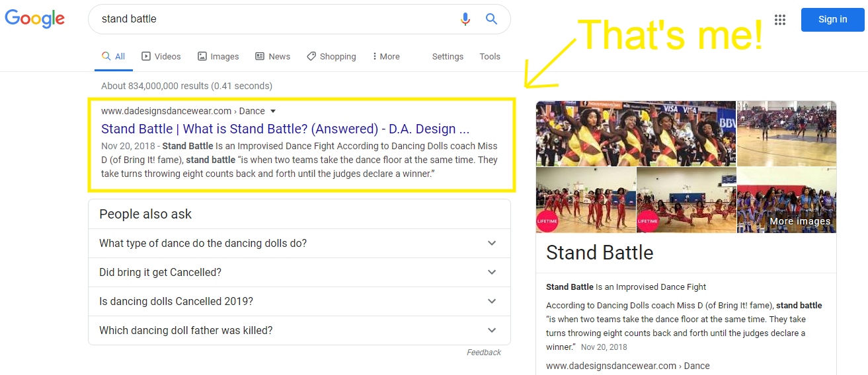868x375 pixels.
Task: Switch to the News tab
Action: [x=272, y=57]
